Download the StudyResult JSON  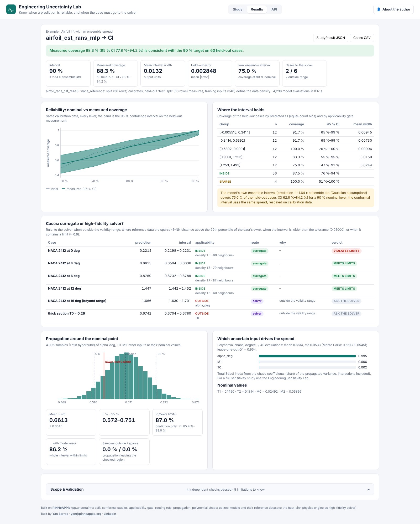click(330, 38)
